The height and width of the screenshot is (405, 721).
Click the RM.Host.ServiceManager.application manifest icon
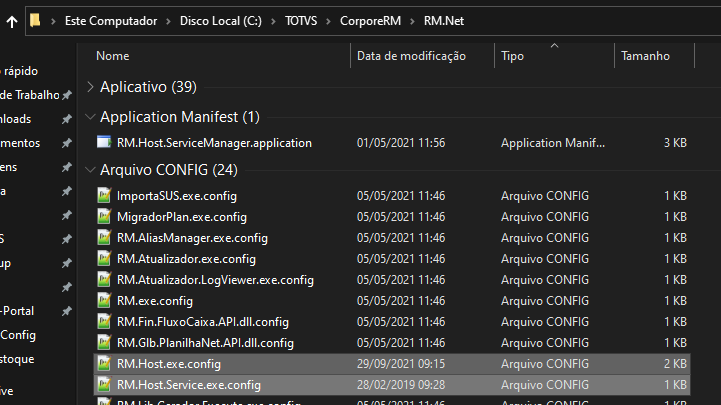click(104, 143)
